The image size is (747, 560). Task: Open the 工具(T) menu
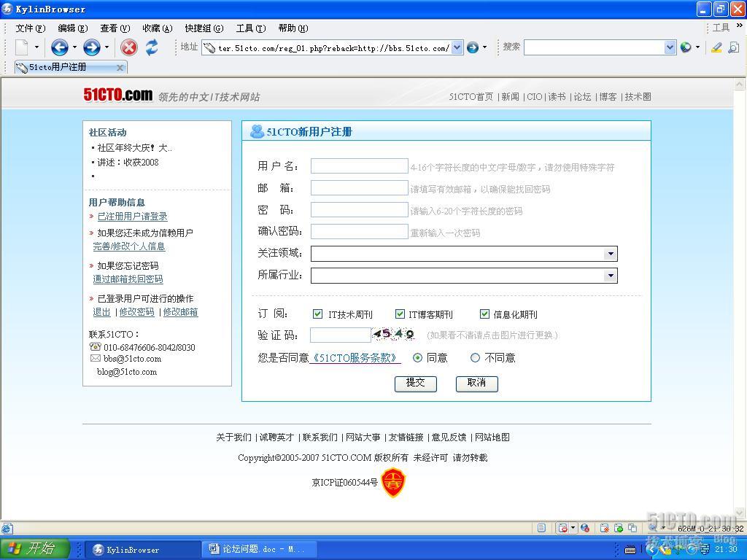tap(251, 28)
